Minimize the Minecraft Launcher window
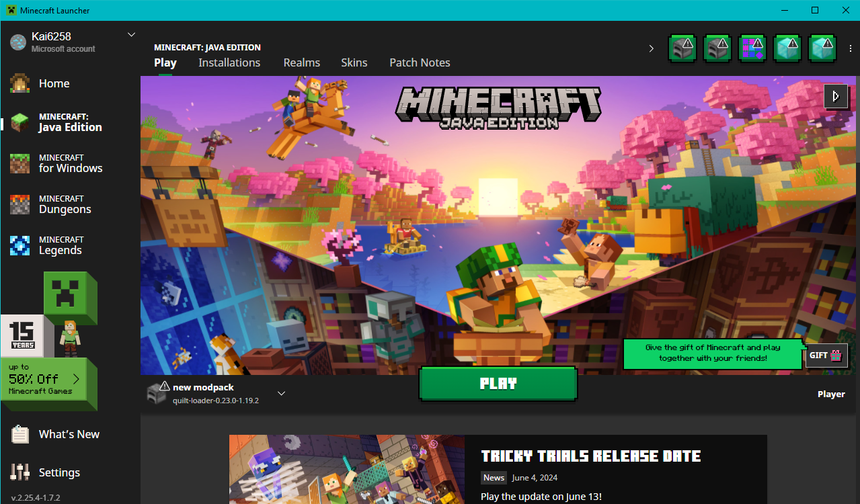The height and width of the screenshot is (504, 860). point(783,10)
